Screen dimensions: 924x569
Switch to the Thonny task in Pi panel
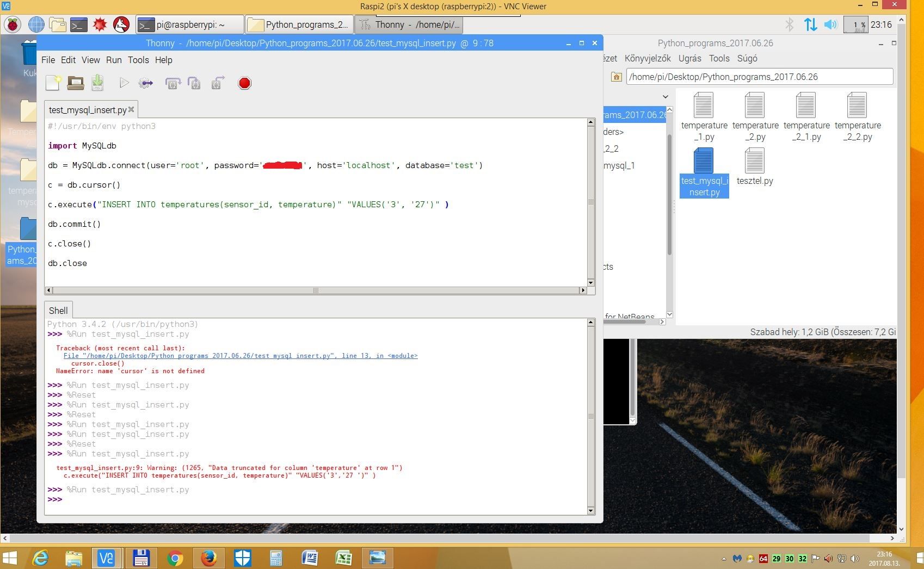[410, 24]
